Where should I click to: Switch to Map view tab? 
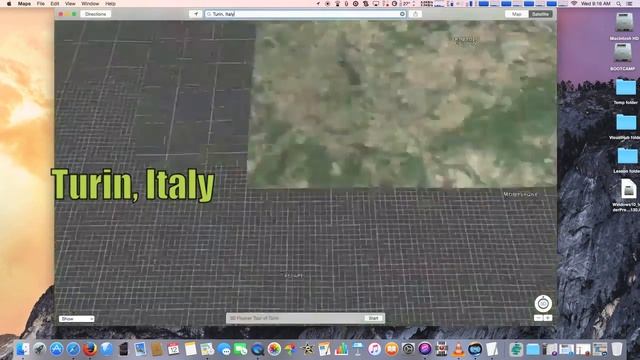(x=516, y=14)
